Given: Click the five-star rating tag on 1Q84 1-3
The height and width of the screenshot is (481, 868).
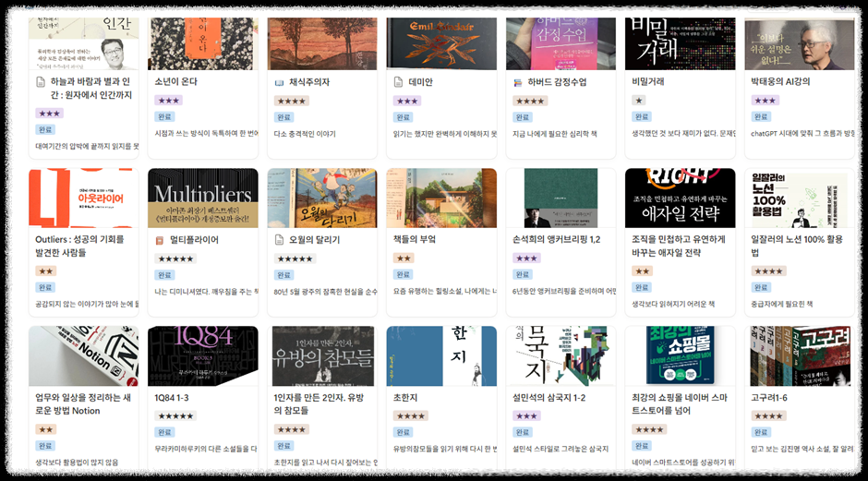Looking at the screenshot, I should pyautogui.click(x=175, y=415).
